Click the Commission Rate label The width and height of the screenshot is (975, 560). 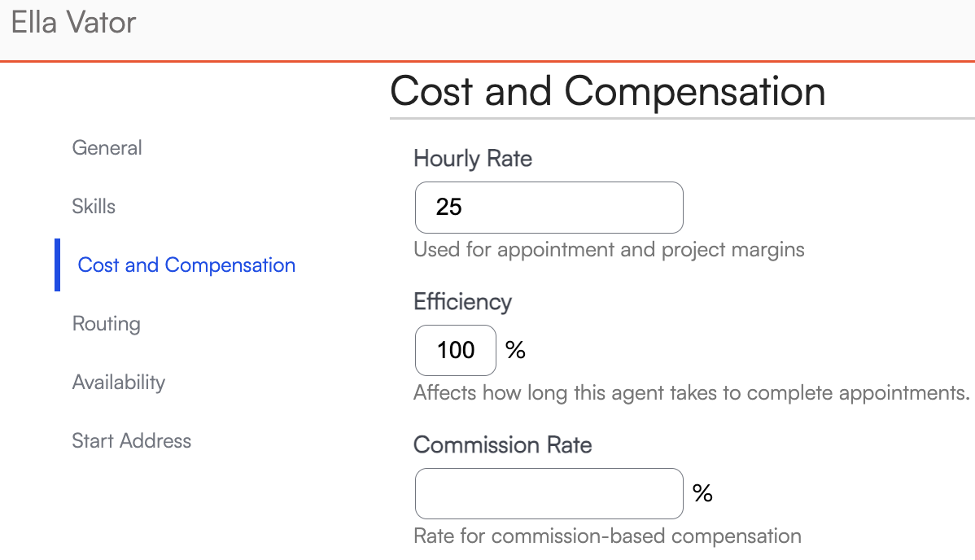point(502,445)
